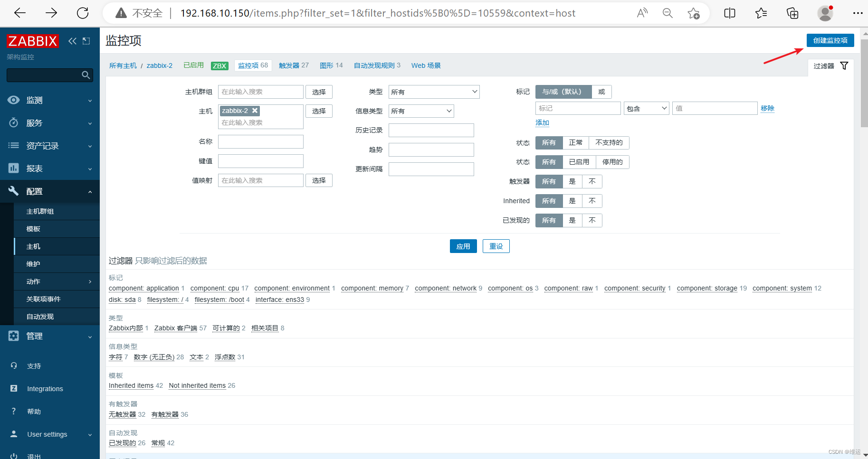Set state filter to 停用的
This screenshot has width=868, height=459.
pos(612,162)
